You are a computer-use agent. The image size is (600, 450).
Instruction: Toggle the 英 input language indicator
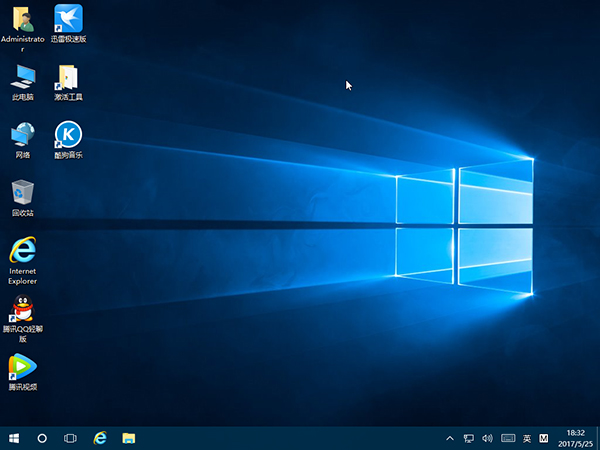[526, 438]
